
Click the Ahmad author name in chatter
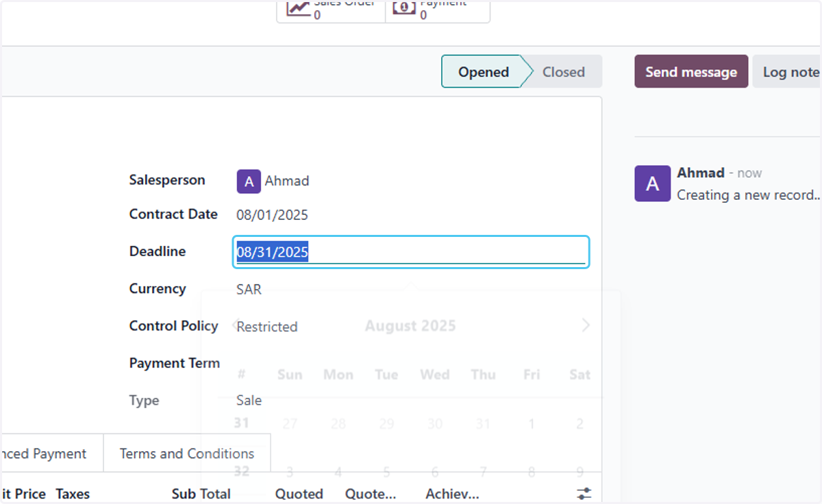click(701, 173)
